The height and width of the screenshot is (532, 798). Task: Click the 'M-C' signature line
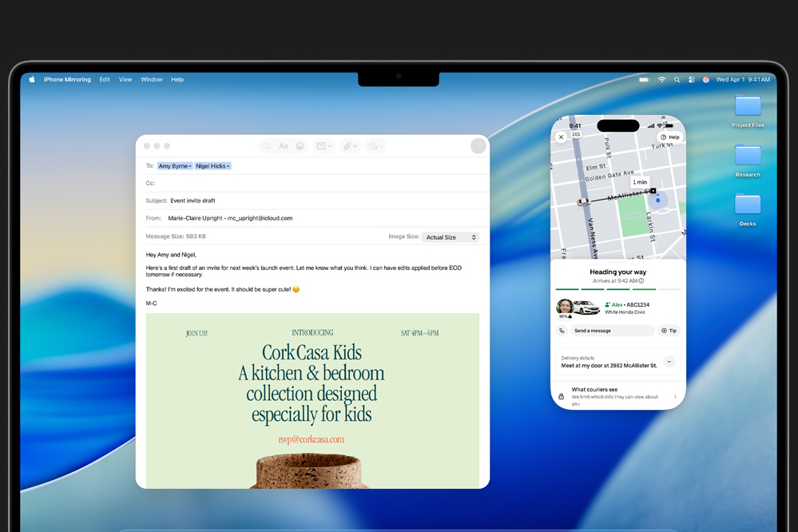[151, 304]
